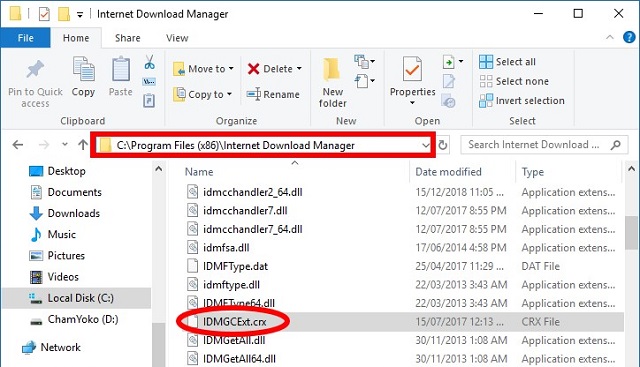Select ChamYoko (D:) drive
The image size is (640, 367).
click(74, 319)
